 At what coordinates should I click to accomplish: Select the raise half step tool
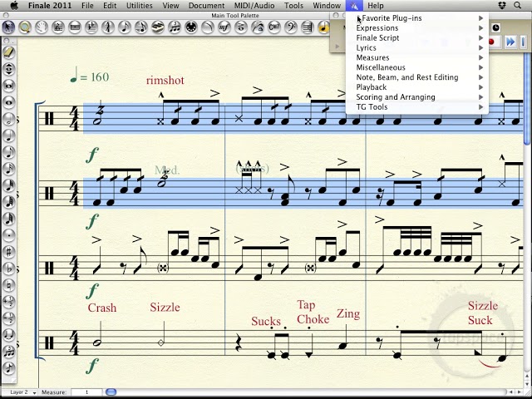9,302
